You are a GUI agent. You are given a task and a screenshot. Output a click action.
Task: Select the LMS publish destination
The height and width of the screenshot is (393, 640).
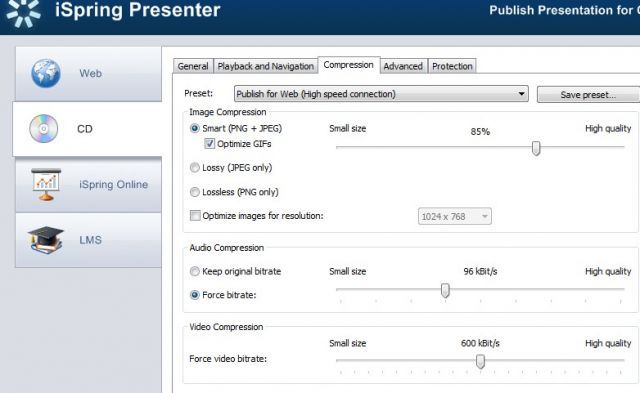[x=88, y=240]
